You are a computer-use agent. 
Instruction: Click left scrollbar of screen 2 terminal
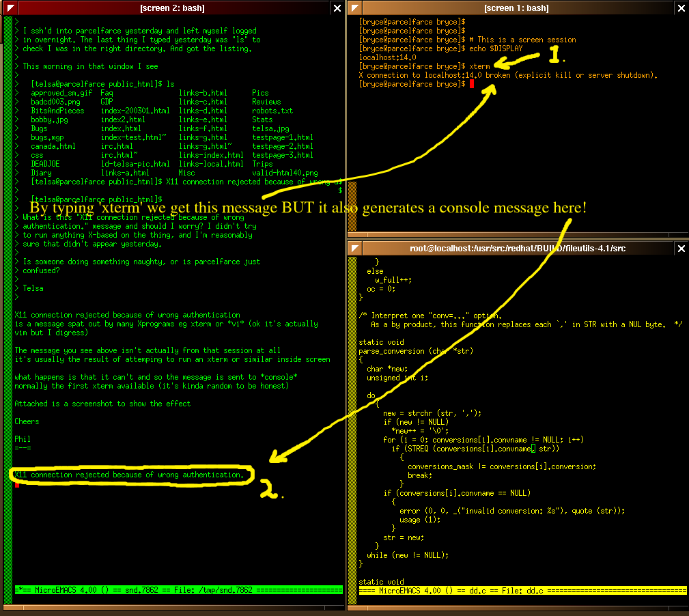8,307
